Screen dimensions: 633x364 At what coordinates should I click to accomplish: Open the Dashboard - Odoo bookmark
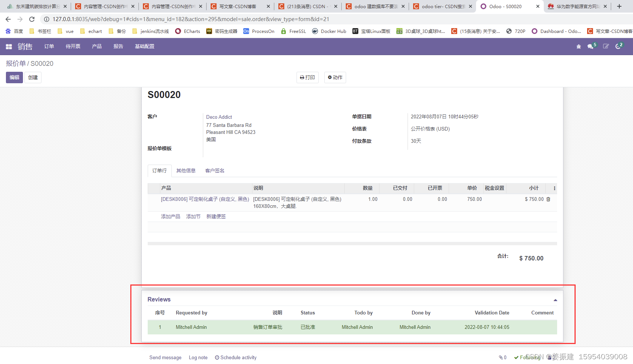[x=556, y=31]
